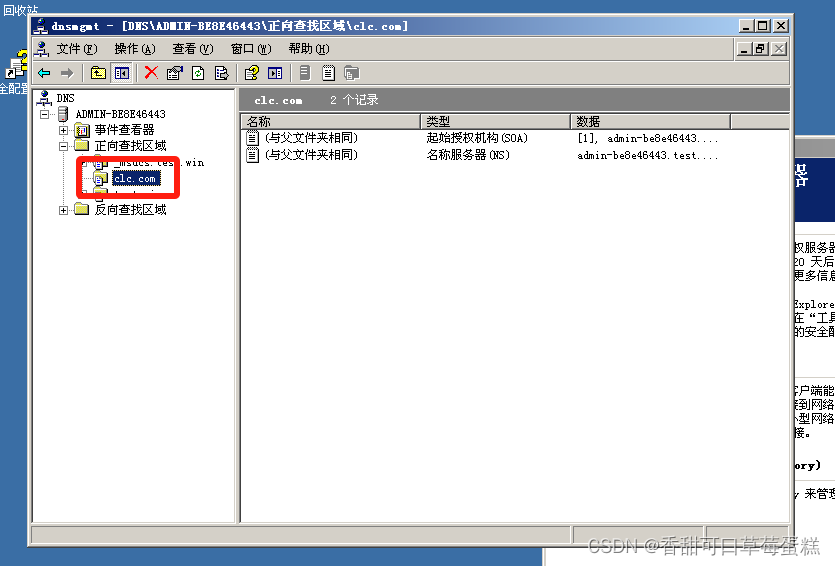Image resolution: width=835 pixels, height=566 pixels.
Task: Open the 文件(F) menu
Action: point(77,49)
